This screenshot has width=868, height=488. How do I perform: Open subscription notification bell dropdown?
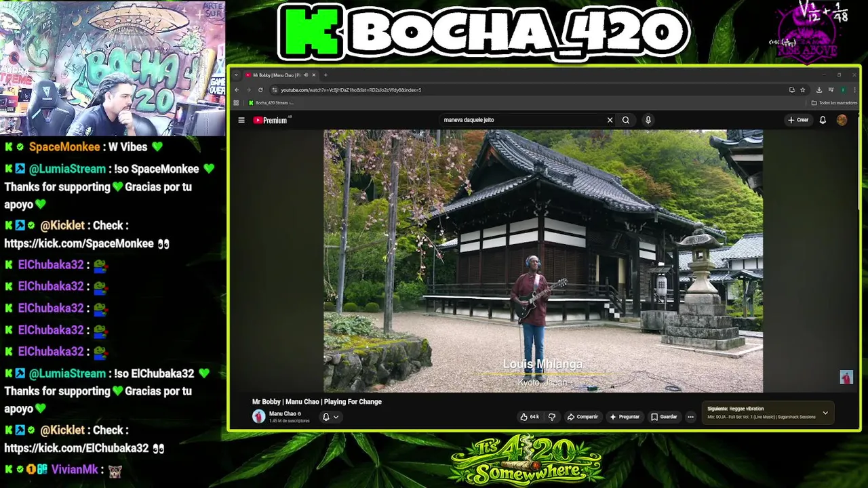[x=330, y=417]
